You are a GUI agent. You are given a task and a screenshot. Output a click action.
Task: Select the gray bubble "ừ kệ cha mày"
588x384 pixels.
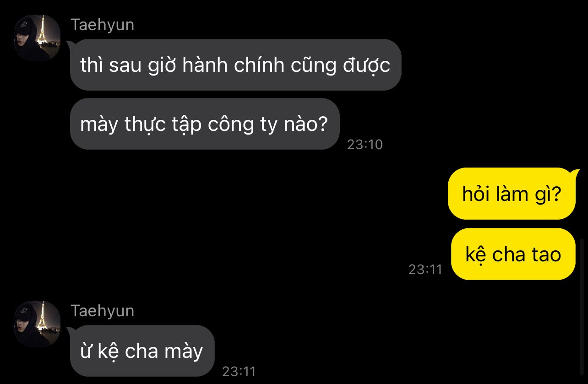tap(142, 351)
